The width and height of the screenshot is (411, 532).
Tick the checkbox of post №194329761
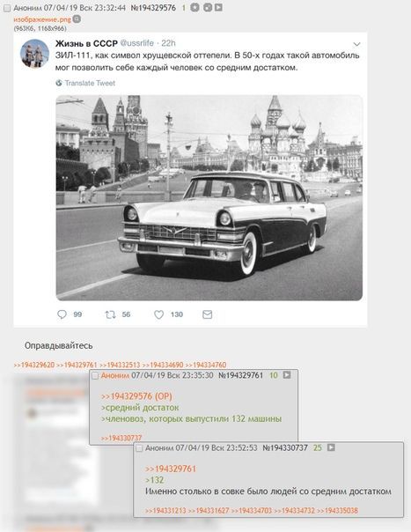[95, 375]
